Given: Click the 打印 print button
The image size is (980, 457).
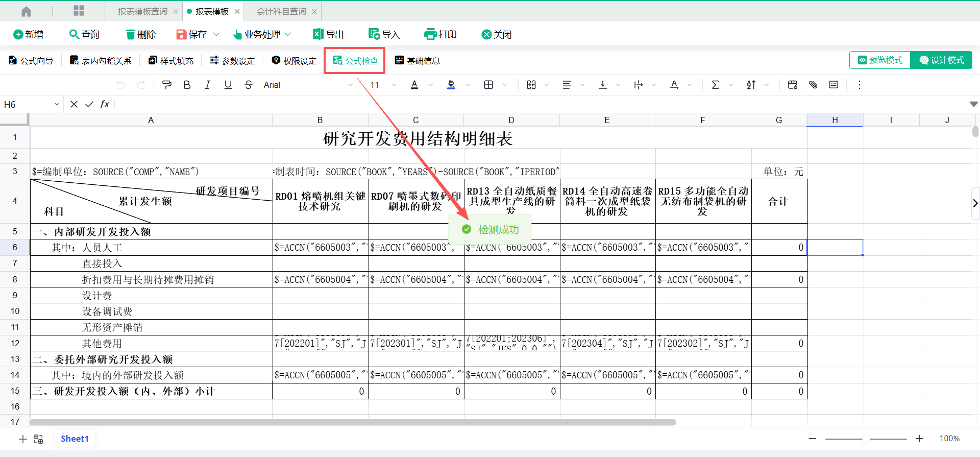Looking at the screenshot, I should coord(440,34).
